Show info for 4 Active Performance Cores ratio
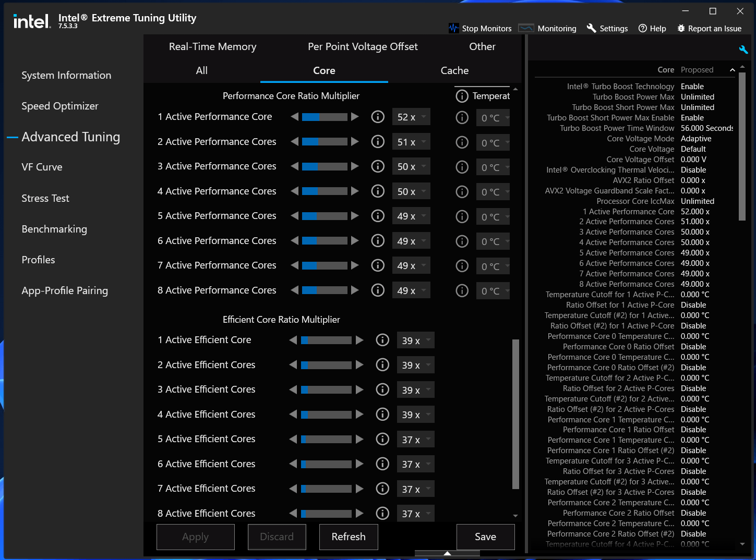Image resolution: width=756 pixels, height=560 pixels. 378,191
